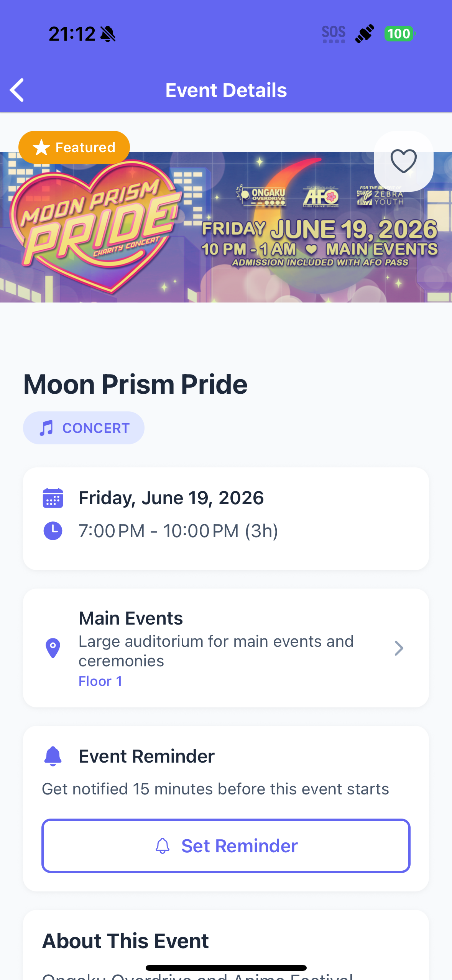Screen dimensions: 452x980
Task: Click the Featured star badge
Action: (74, 147)
